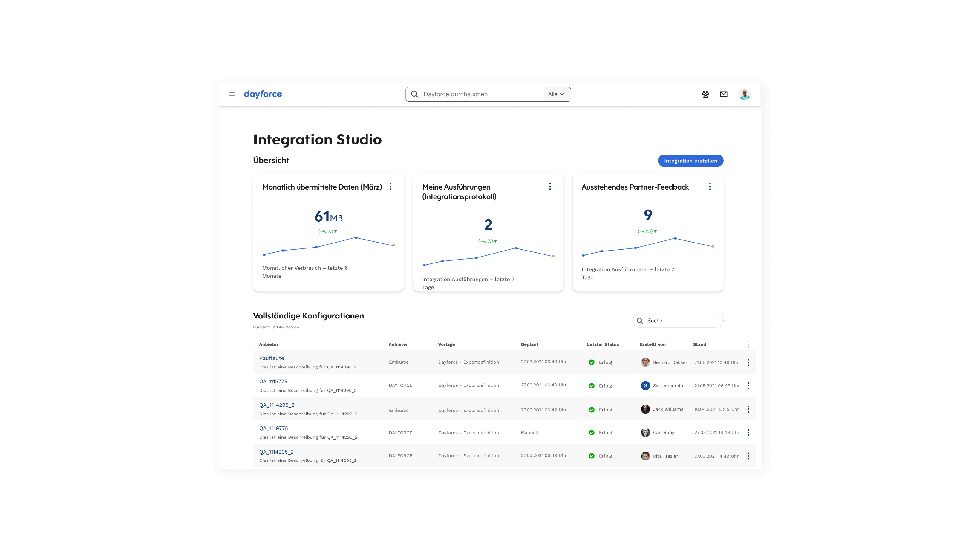Click the dayforce logo

[263, 94]
